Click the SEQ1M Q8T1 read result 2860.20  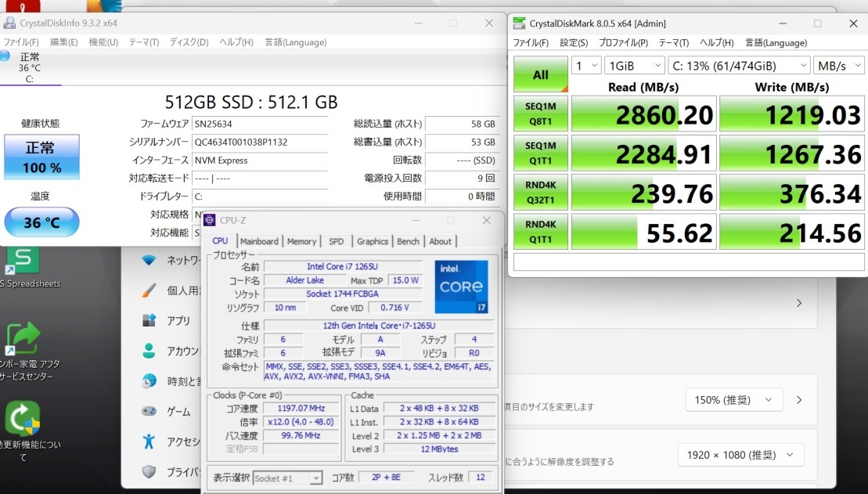(x=644, y=114)
